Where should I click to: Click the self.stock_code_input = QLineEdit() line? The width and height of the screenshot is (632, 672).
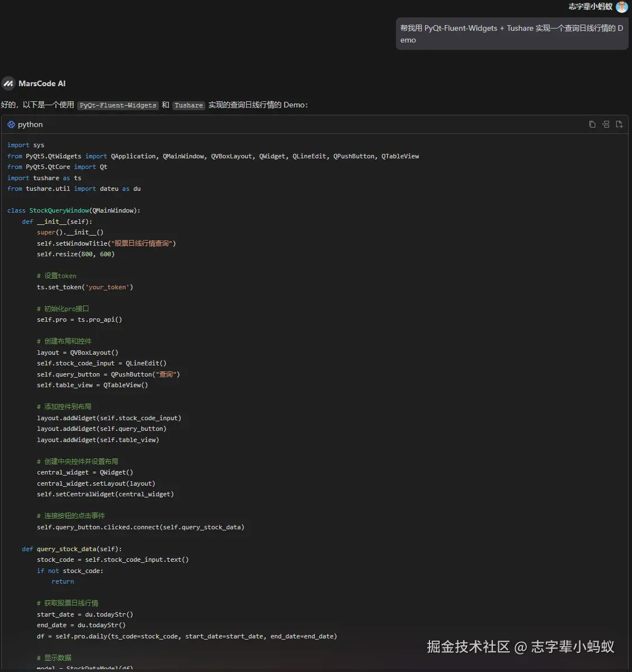pyautogui.click(x=102, y=363)
